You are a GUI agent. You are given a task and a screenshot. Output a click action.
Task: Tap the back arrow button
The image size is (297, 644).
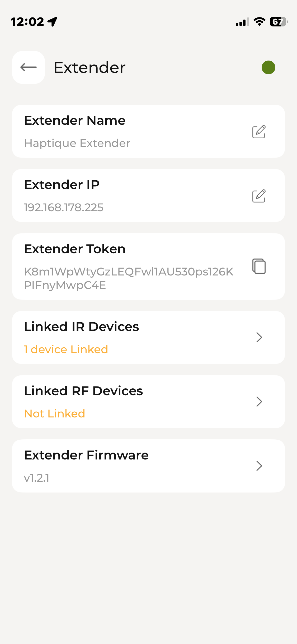coord(29,67)
